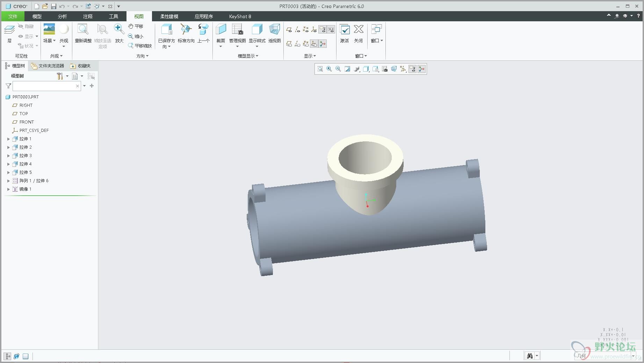
Task: Open the Scene (场景) gallery icon
Action: click(49, 29)
